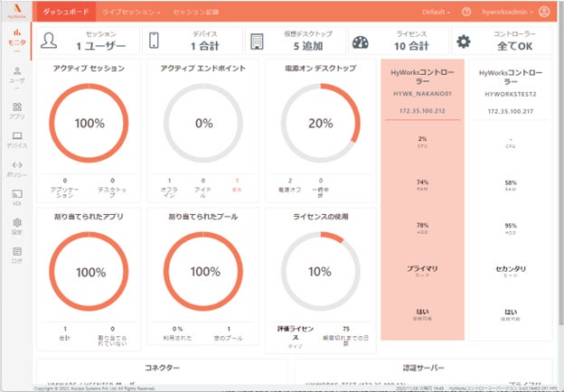Click the ライセンスの使用 10% donut chart

(x=321, y=271)
